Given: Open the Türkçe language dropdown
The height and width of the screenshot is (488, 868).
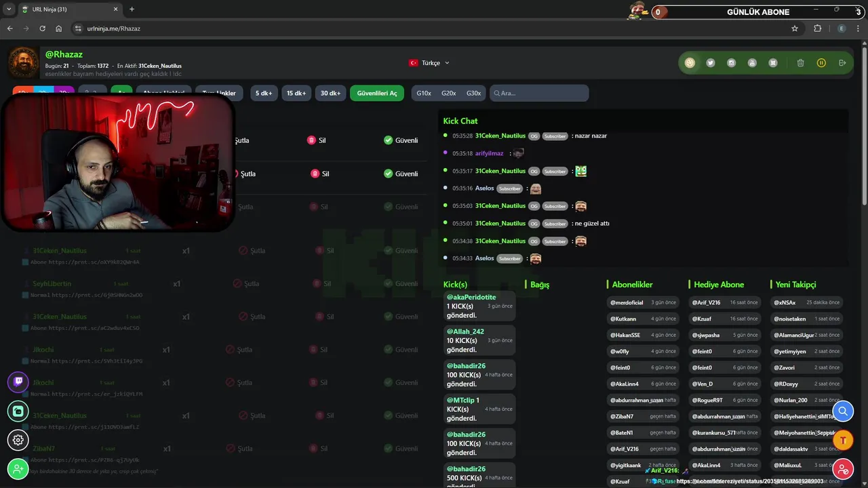Looking at the screenshot, I should tap(429, 63).
